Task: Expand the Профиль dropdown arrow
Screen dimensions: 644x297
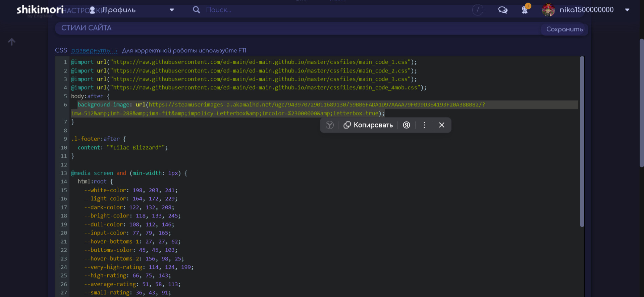Action: click(172, 10)
